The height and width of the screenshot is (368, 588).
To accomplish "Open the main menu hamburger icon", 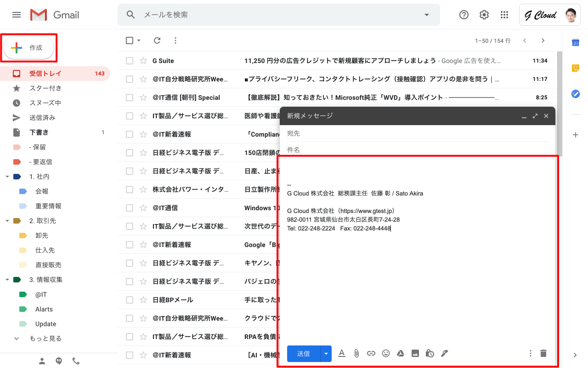I will coord(17,15).
